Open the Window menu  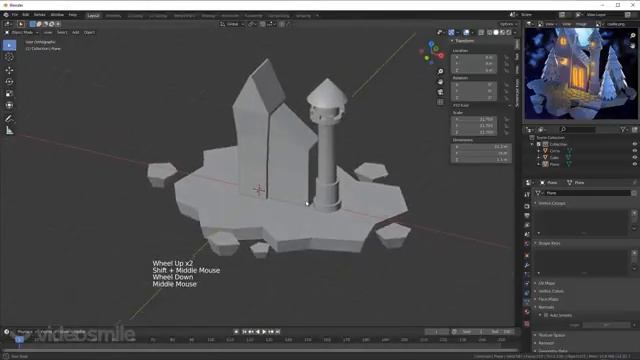[57, 15]
